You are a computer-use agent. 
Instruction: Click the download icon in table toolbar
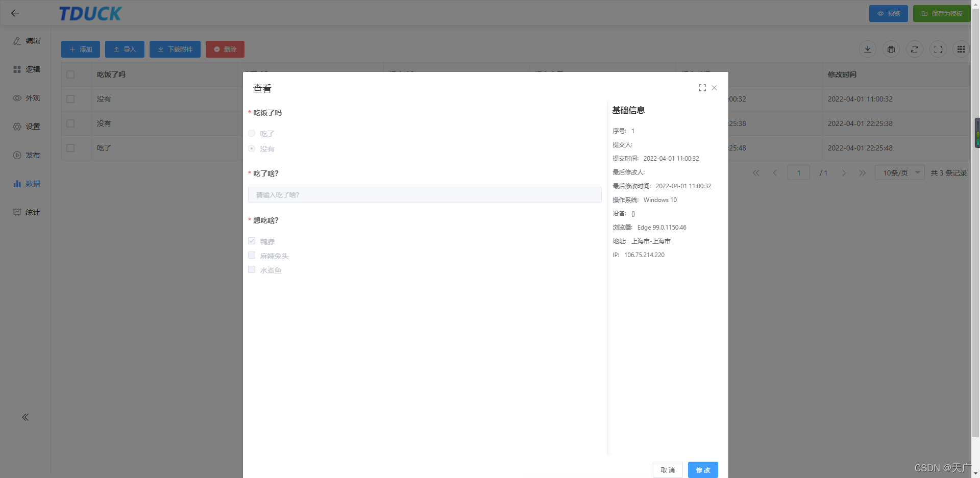tap(867, 49)
